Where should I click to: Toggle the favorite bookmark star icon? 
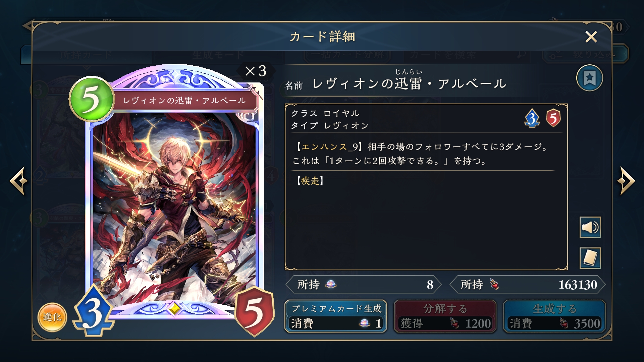pyautogui.click(x=589, y=78)
